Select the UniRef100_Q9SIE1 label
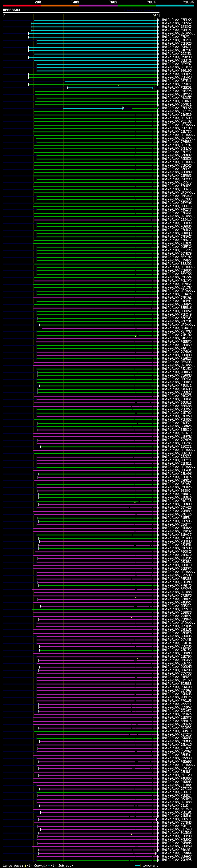This screenshot has height=868, width=197. 176,54
